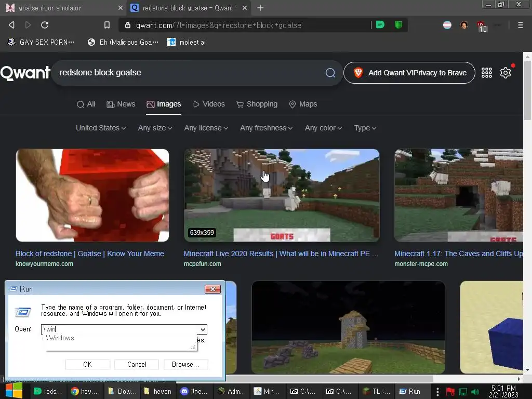The width and height of the screenshot is (532, 399).
Task: Bookmark this page with the bookmark icon
Action: click(x=107, y=25)
